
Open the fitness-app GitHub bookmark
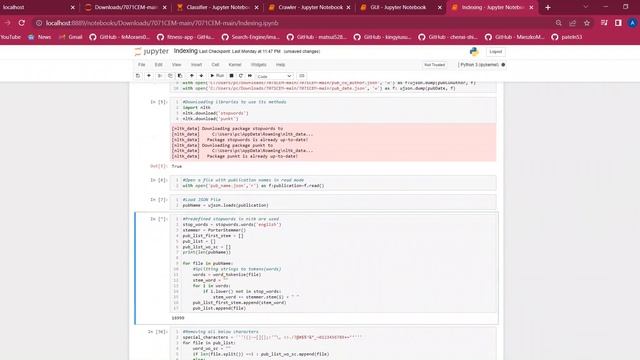(186, 37)
